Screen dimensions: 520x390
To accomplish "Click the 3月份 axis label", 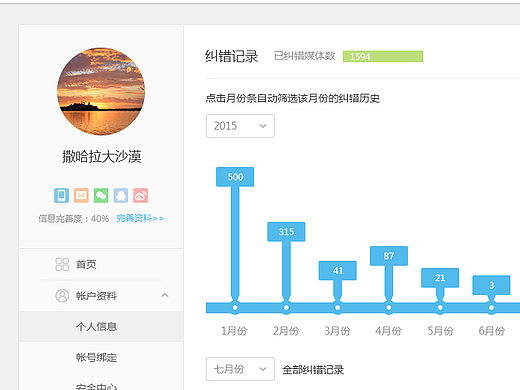I will pyautogui.click(x=337, y=331).
